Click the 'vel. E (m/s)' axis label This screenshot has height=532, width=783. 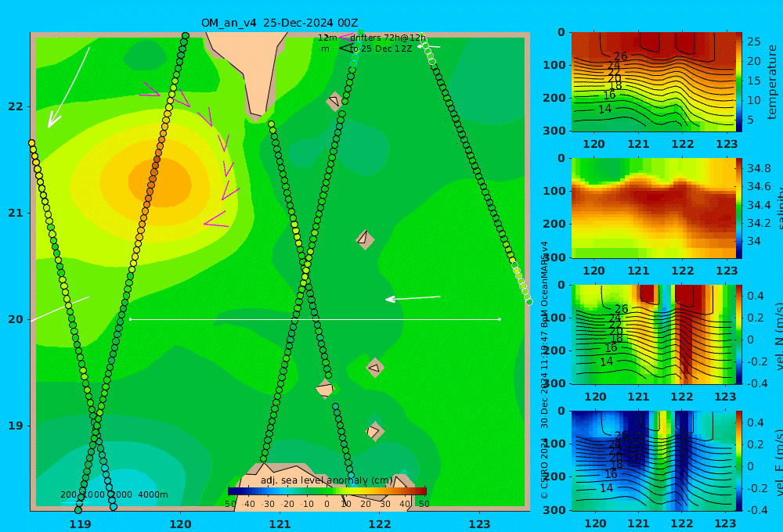tap(779, 462)
